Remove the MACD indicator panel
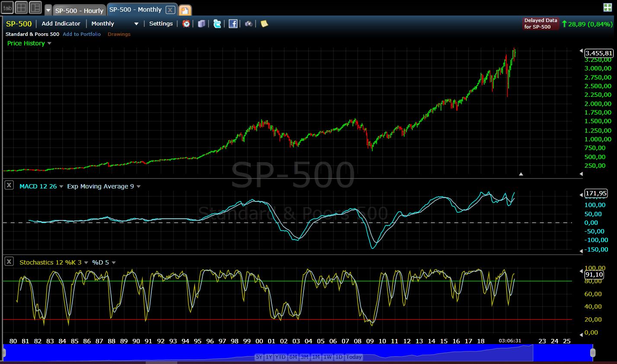 click(x=9, y=185)
